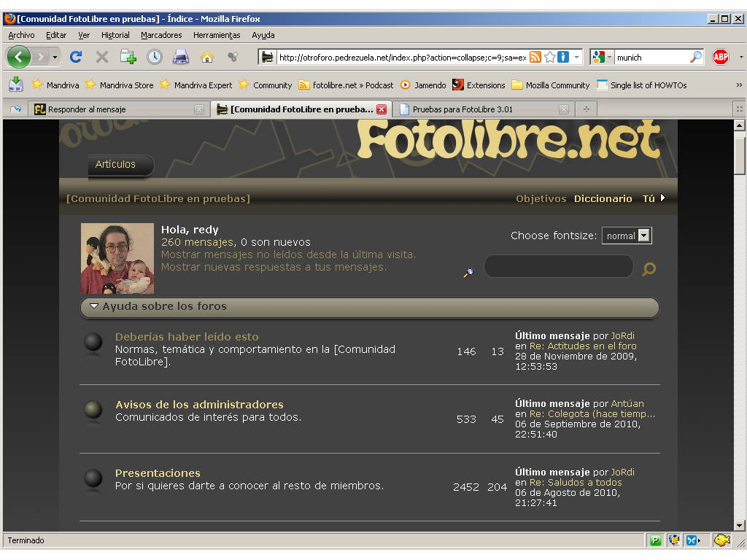Click the status bar fish icon
The image size is (747, 560).
(721, 540)
